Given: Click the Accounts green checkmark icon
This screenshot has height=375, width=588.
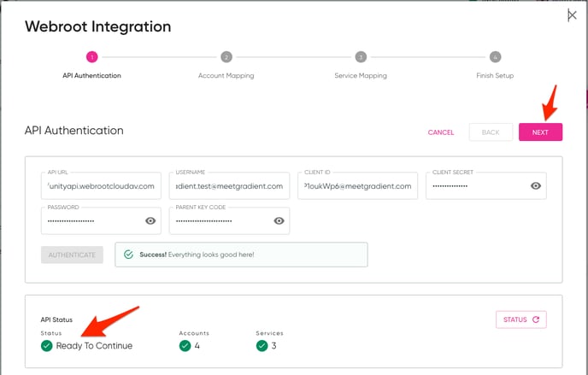Looking at the screenshot, I should point(185,345).
